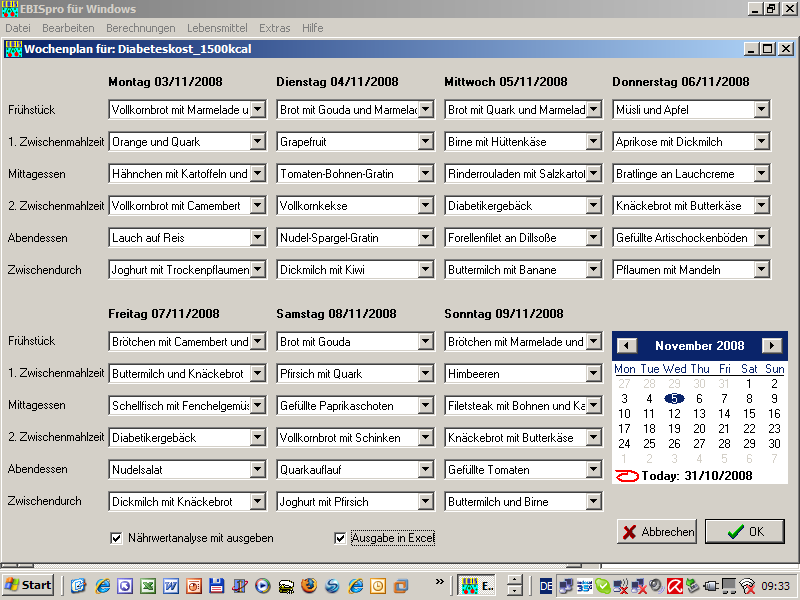Open Samstag Abendessen dropdown showing Quarkauflauf
Viewport: 800px width, 600px height.
pyautogui.click(x=426, y=470)
